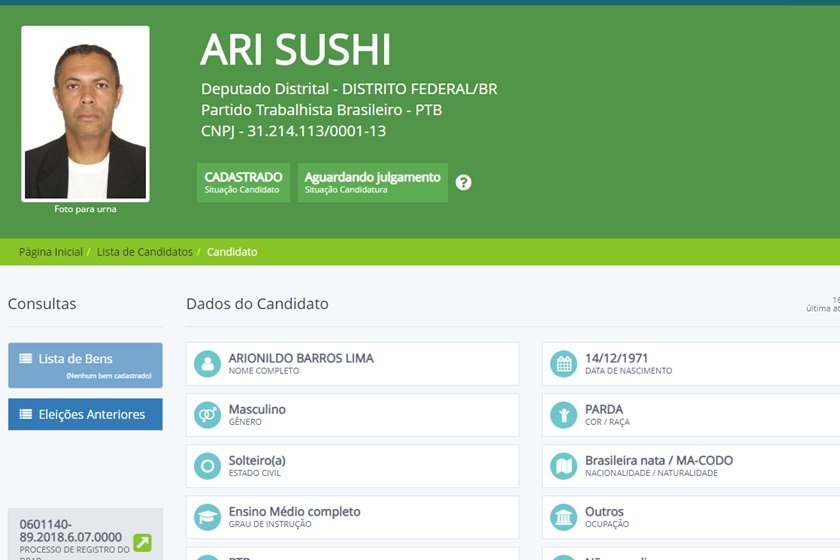Click the process number 0601140-89.2018.6.07.0000
Image resolution: width=840 pixels, height=560 pixels.
(71, 531)
